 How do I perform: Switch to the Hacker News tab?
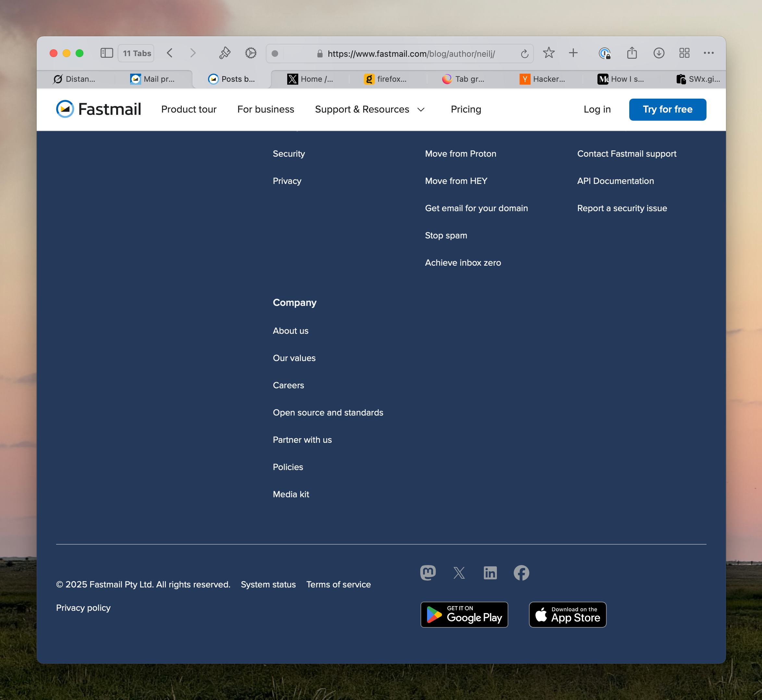point(543,79)
